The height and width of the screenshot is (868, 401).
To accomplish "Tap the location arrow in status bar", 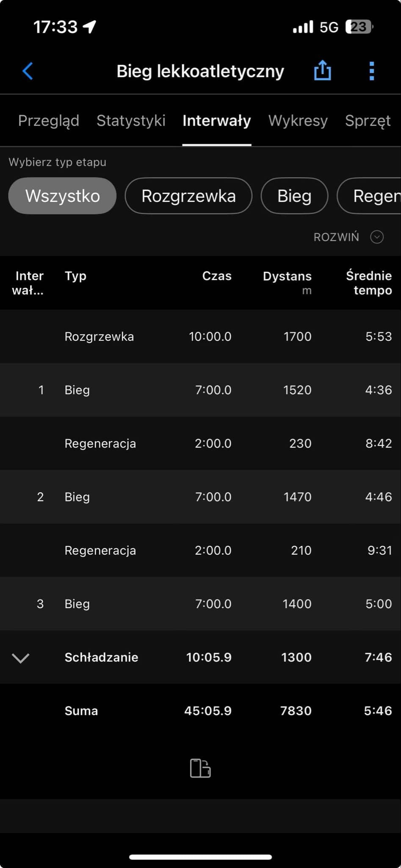I will pyautogui.click(x=90, y=27).
